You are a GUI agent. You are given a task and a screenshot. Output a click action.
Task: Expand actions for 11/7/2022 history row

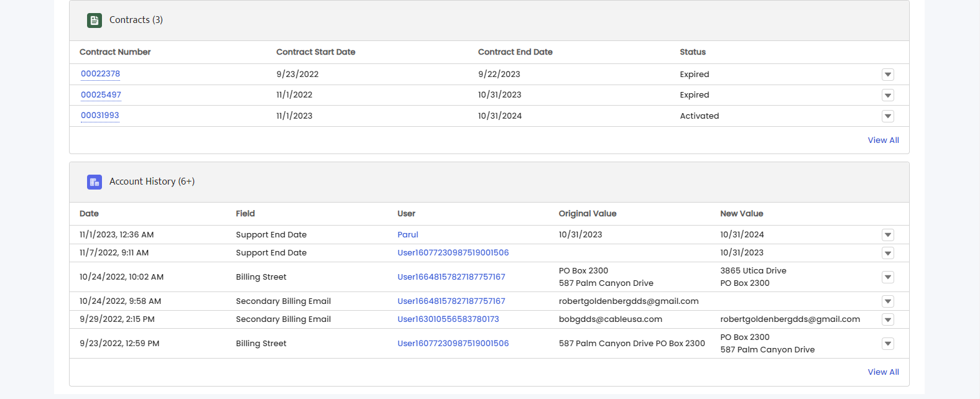[888, 253]
